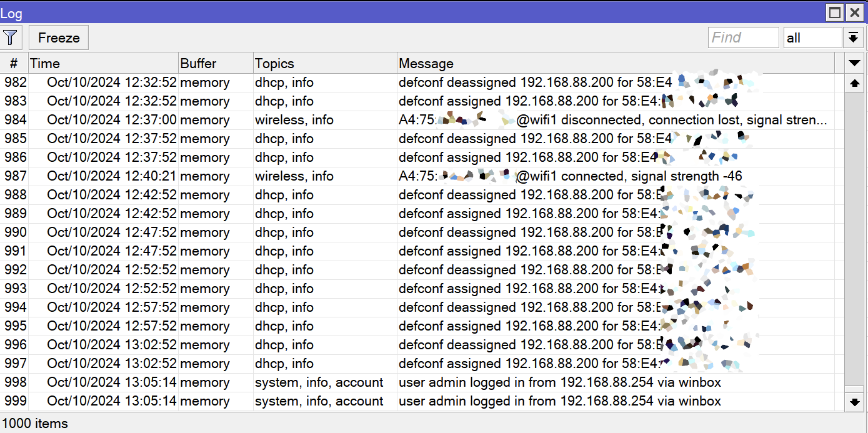Image resolution: width=868 pixels, height=433 pixels.
Task: Sort by the Topics column header
Action: point(325,63)
